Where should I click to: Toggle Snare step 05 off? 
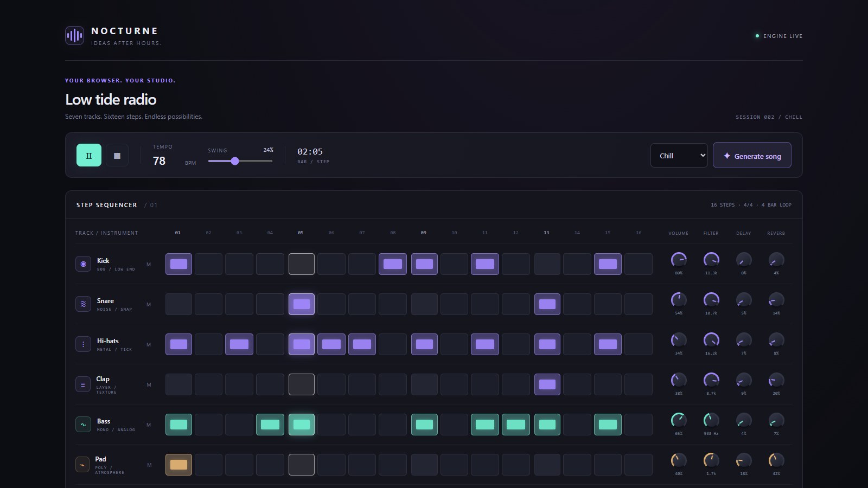coord(302,304)
